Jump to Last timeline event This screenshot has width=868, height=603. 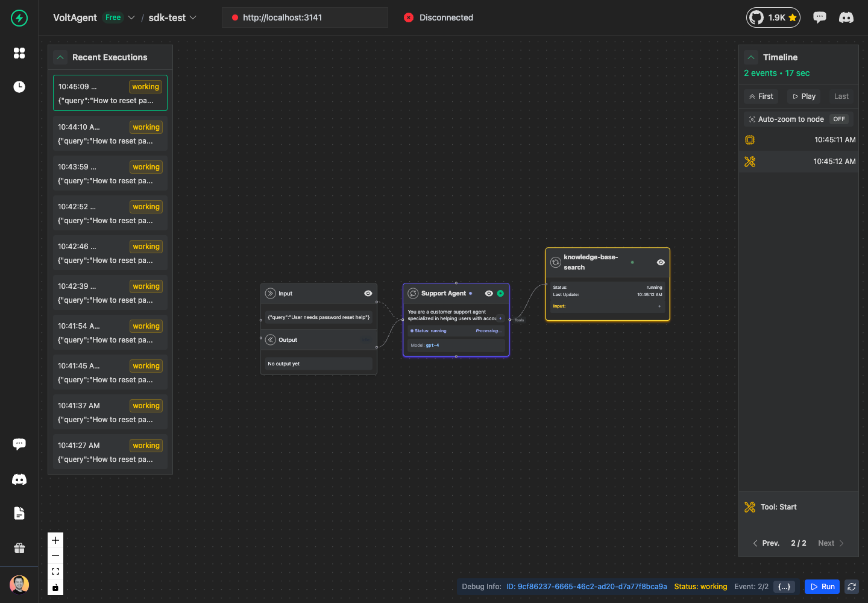(x=841, y=96)
